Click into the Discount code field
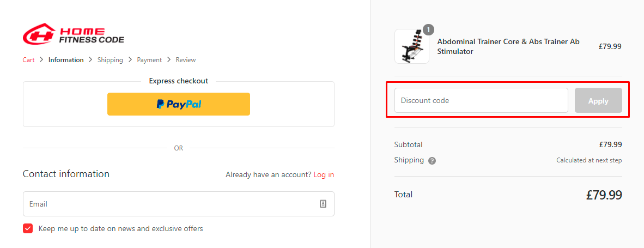This screenshot has width=644, height=248. point(481,100)
